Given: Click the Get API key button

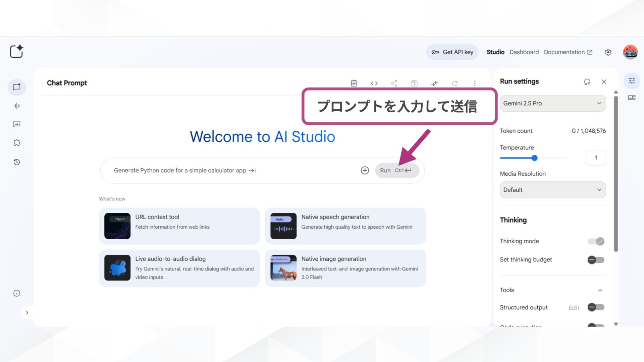Looking at the screenshot, I should [452, 52].
